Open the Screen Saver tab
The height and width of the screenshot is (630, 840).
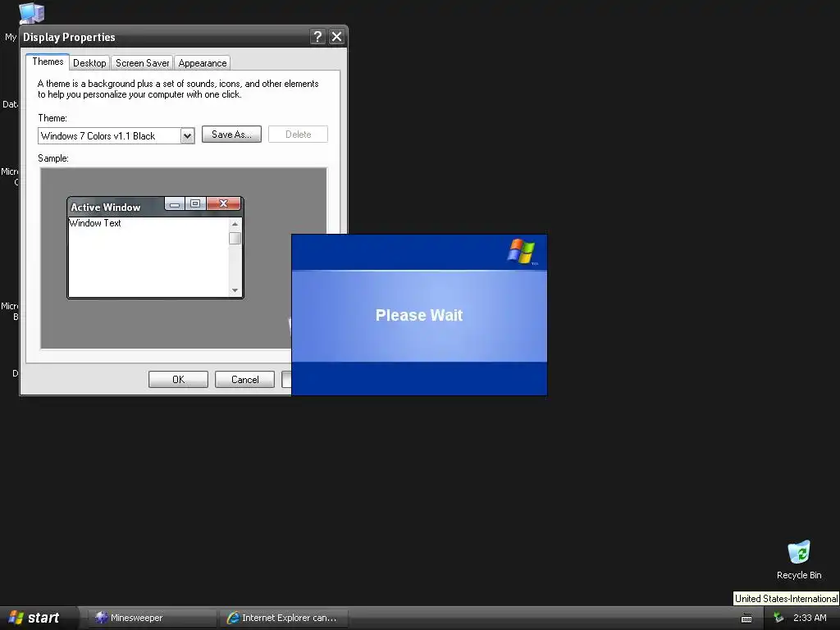click(x=143, y=62)
